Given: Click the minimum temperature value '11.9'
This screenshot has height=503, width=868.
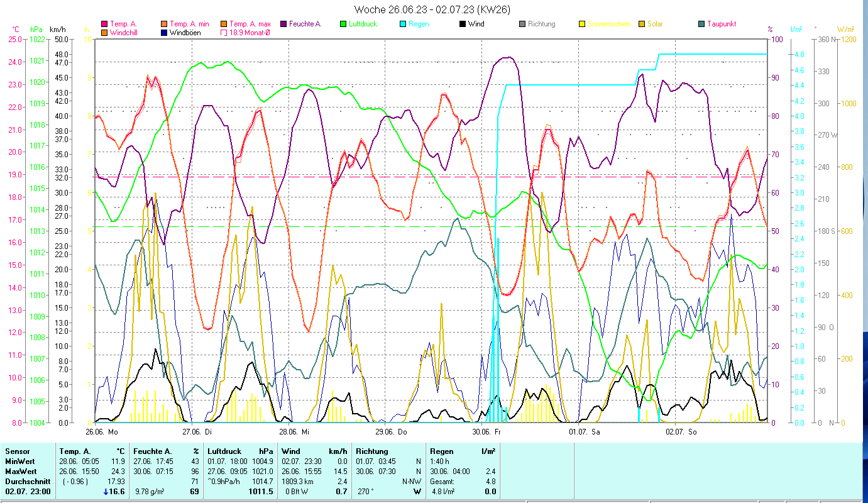Looking at the screenshot, I should click(x=119, y=462).
